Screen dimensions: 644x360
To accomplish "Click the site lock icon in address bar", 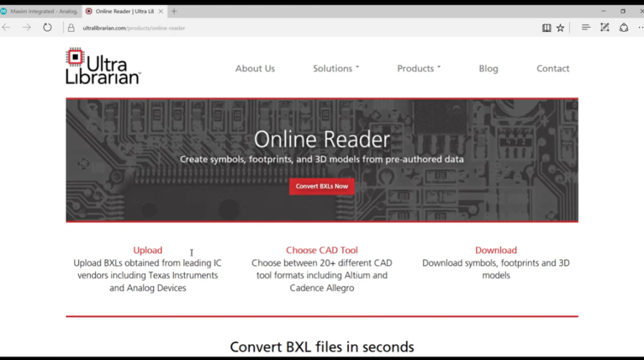I will [71, 28].
